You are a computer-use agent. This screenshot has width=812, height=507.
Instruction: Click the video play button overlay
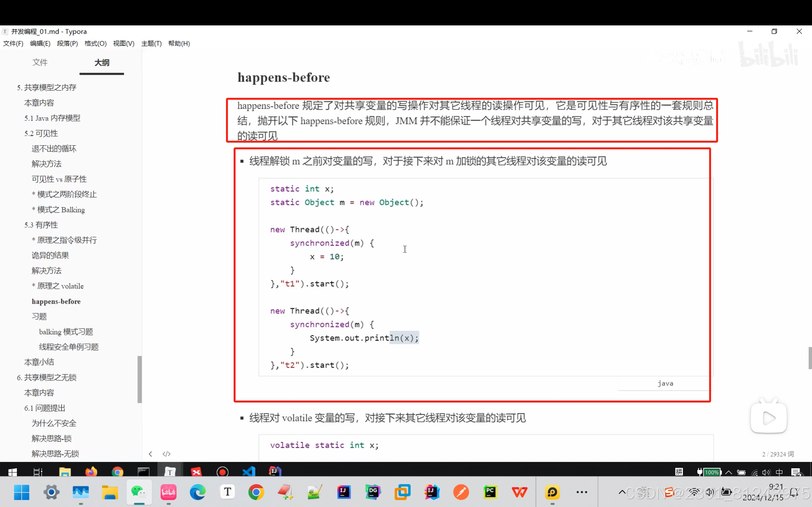point(769,418)
